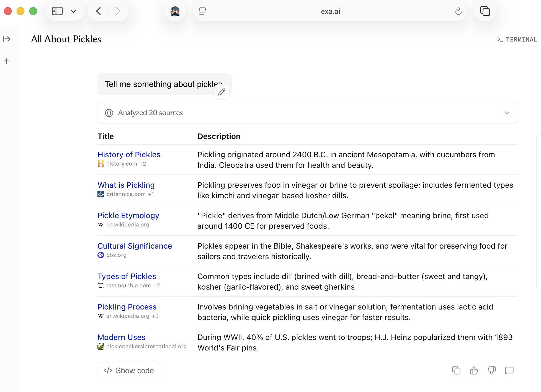The height and width of the screenshot is (392, 541).
Task: Give a thumbs up to the response
Action: point(474,370)
